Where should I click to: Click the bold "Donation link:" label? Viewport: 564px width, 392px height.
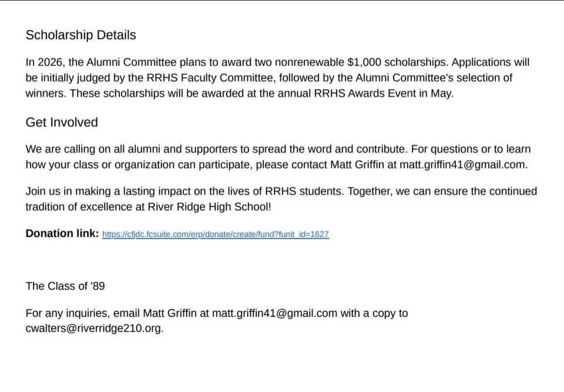coord(62,234)
